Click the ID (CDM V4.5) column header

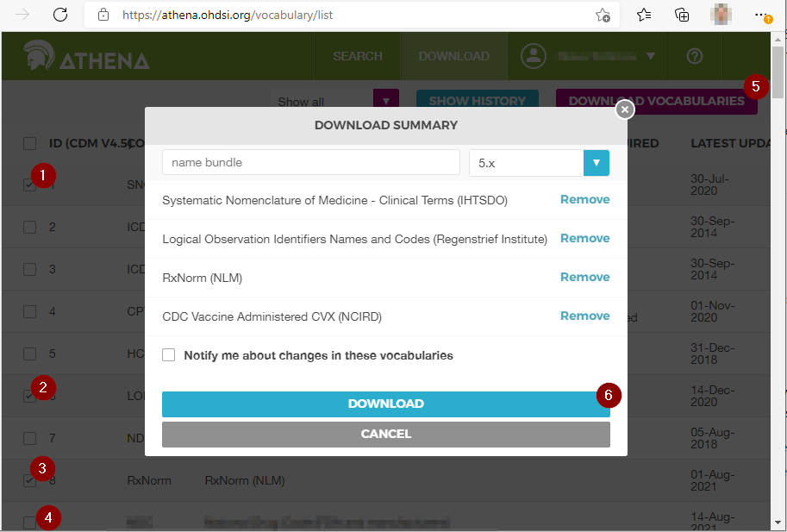coord(91,143)
